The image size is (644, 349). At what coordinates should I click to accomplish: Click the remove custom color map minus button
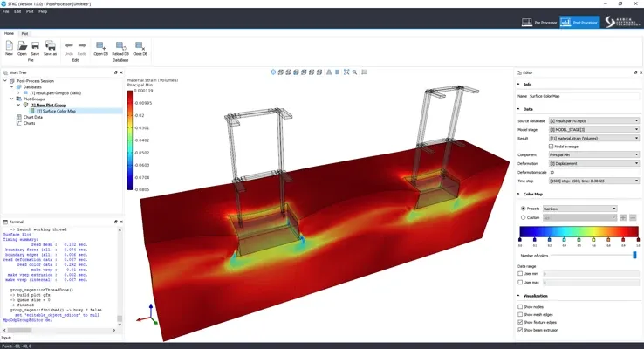[633, 217]
